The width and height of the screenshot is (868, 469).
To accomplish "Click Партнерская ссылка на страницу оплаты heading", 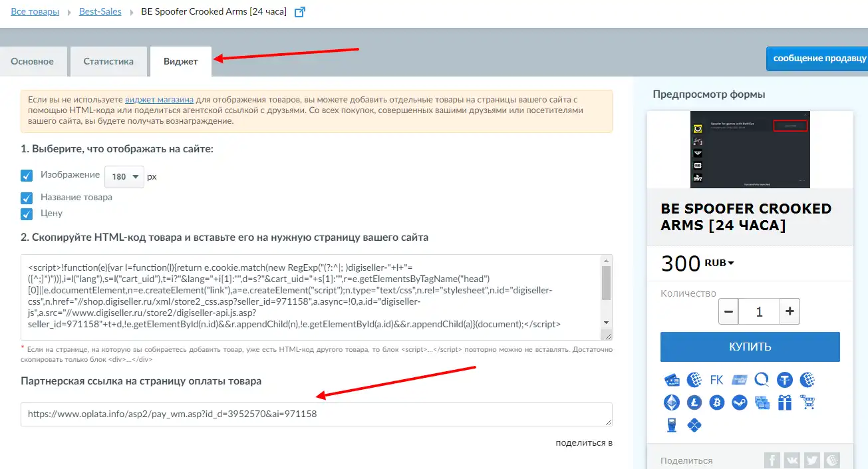I will point(141,381).
